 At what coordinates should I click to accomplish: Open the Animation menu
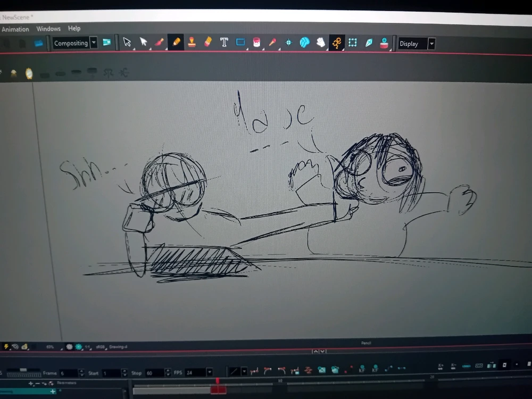[x=15, y=29]
